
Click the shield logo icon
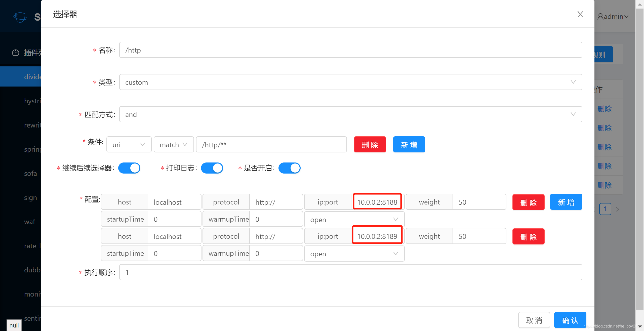tap(20, 17)
